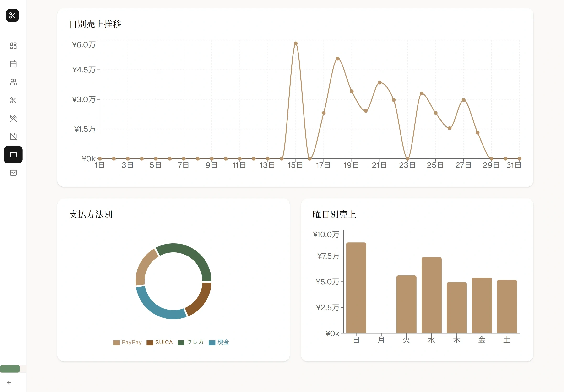
Task: Click the scissors app logo
Action: point(12,15)
